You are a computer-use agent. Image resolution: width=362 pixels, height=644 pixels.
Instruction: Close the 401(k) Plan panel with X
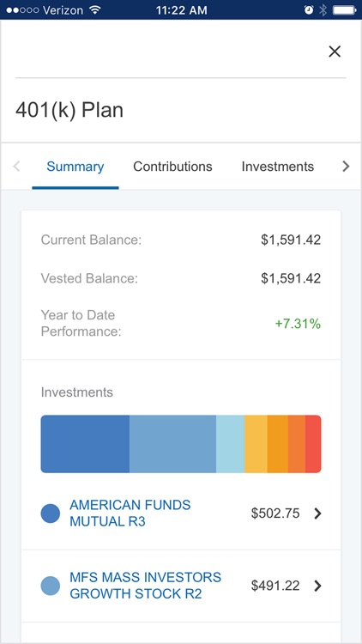pyautogui.click(x=335, y=52)
